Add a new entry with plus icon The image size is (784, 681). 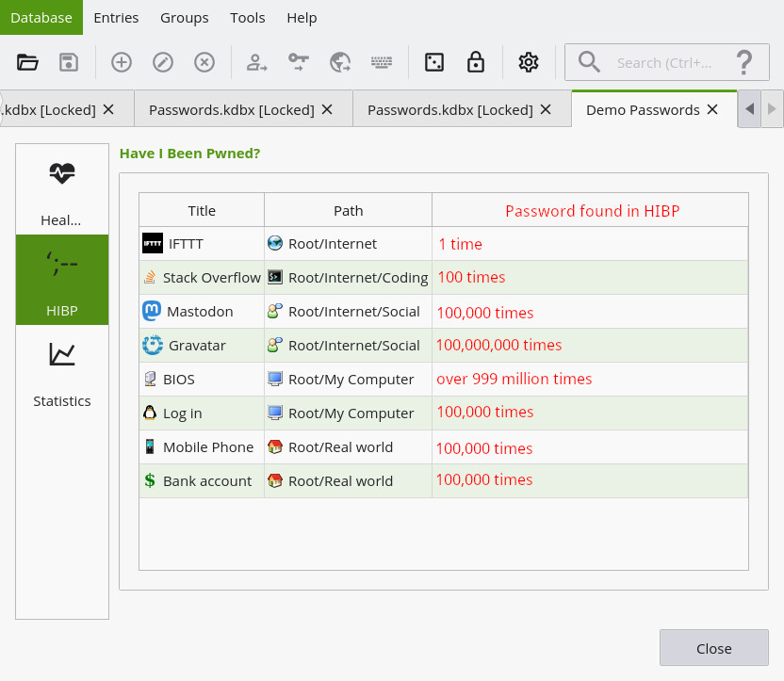coord(122,62)
